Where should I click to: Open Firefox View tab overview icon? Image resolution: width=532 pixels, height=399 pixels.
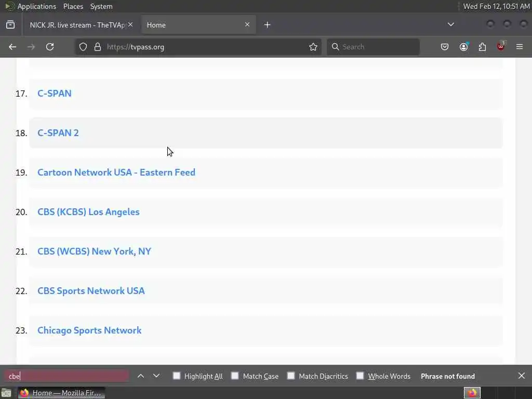click(10, 25)
